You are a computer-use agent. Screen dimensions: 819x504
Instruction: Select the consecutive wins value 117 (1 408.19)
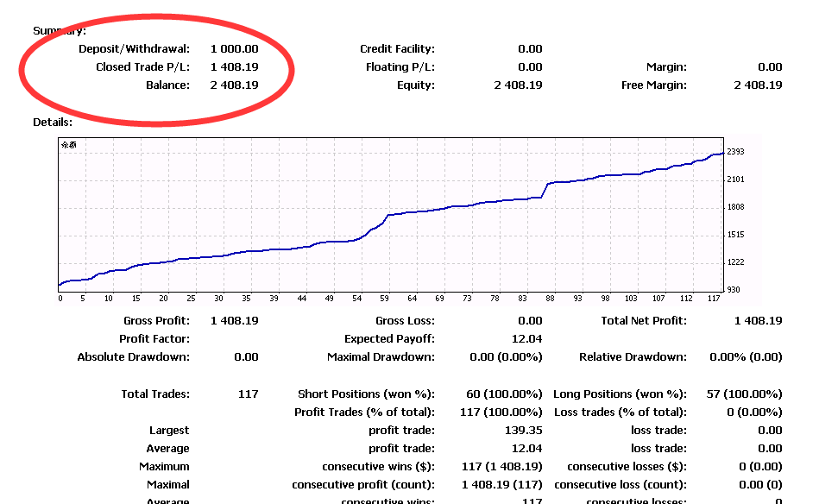[502, 467]
